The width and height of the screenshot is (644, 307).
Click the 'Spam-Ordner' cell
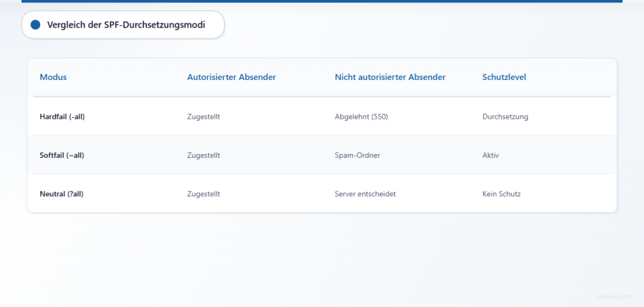pos(357,155)
